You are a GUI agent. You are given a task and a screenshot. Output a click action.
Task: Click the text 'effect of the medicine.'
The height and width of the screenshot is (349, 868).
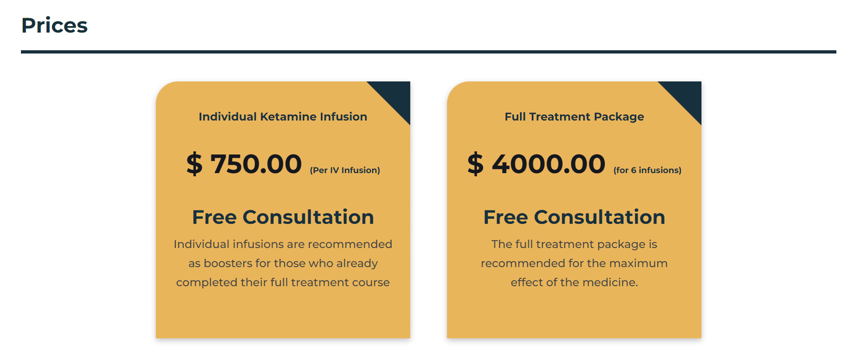click(x=574, y=282)
